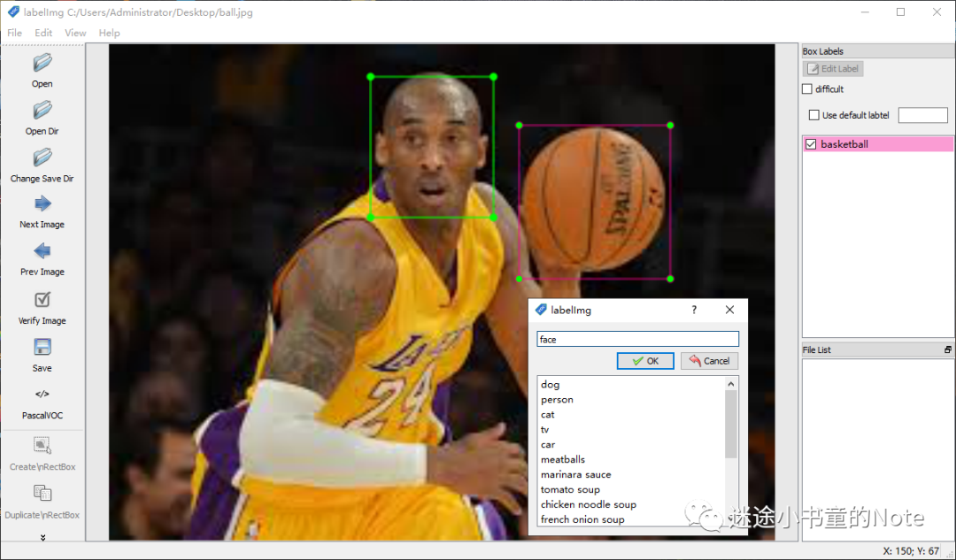Confirm the label with OK button
Screen dimensions: 956x560
pos(645,361)
